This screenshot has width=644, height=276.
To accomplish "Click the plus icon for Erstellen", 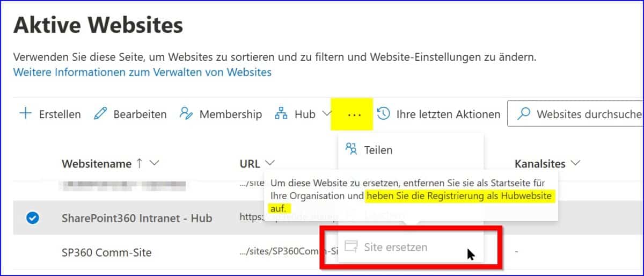I will (25, 114).
